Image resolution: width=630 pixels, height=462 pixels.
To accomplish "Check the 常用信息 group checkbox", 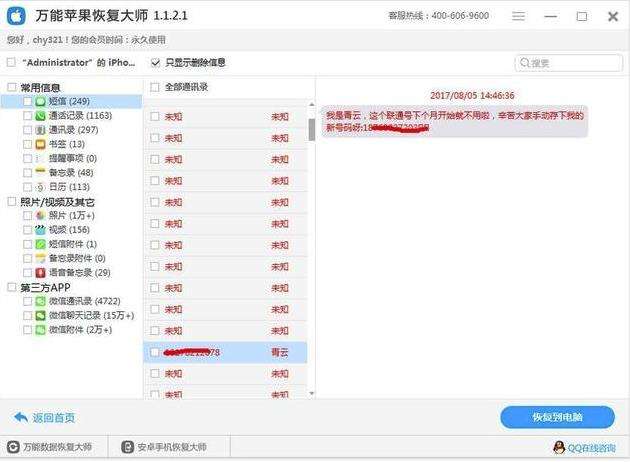I will (x=12, y=87).
